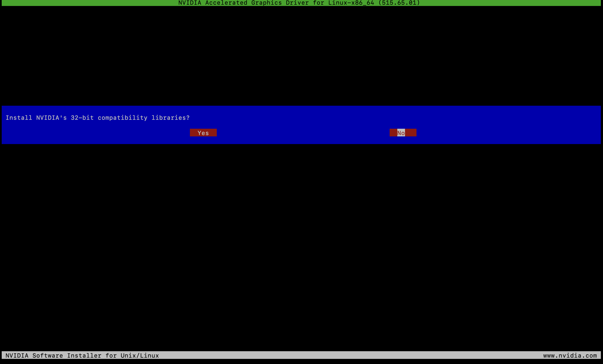Click '32-bit' in the dialog question
The image size is (603, 364).
point(82,118)
